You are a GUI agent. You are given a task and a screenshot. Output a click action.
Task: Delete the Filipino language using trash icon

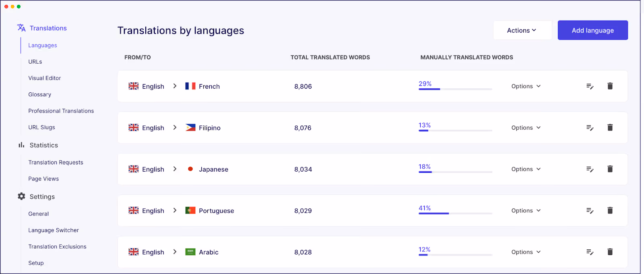pos(610,127)
